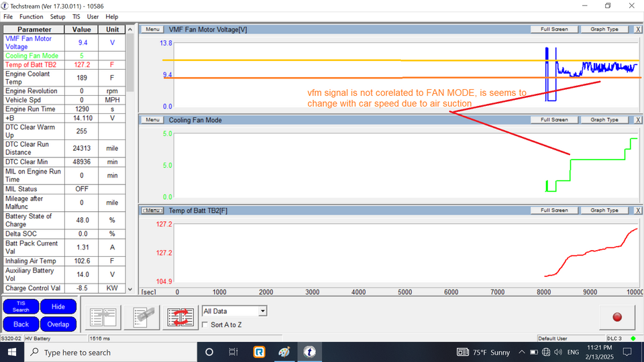Click the battery tray icon

coord(534,352)
